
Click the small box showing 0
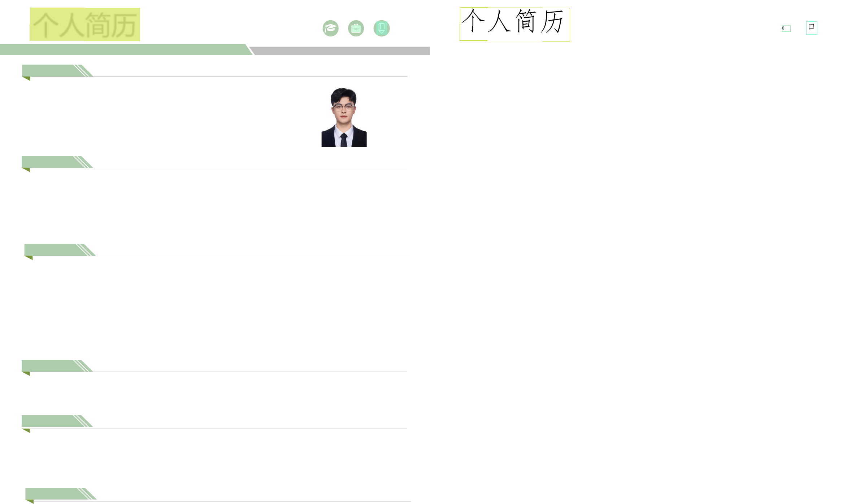[x=786, y=29]
